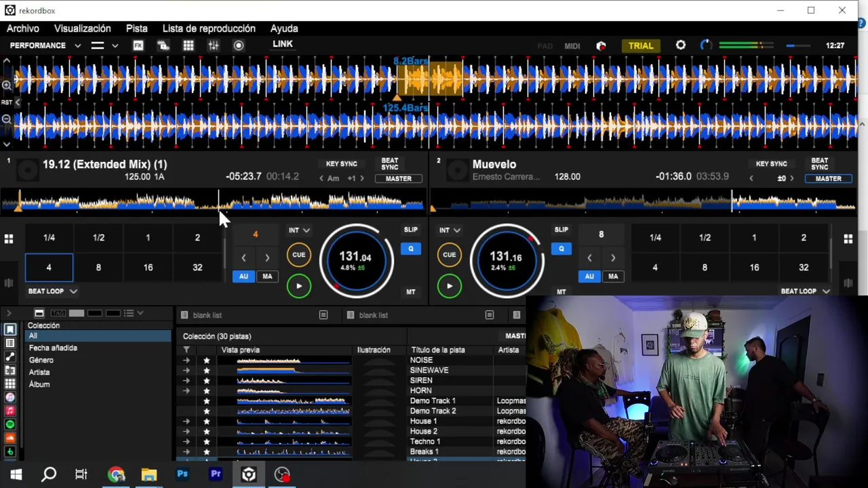Open Collection bookmark icon in sidebar
This screenshot has width=868, height=488.
tap(10, 330)
